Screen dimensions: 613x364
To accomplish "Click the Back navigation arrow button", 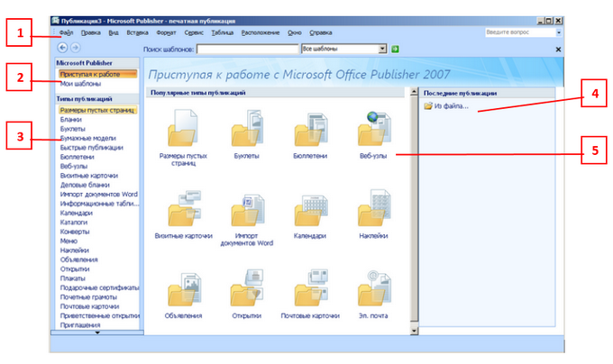I will click(62, 48).
